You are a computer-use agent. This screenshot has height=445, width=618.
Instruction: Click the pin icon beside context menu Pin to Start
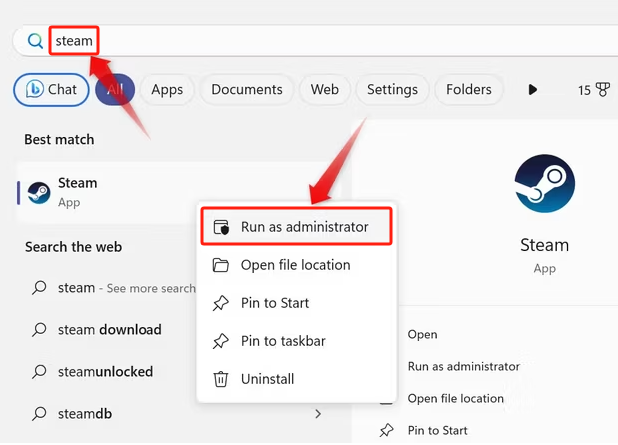click(x=221, y=303)
